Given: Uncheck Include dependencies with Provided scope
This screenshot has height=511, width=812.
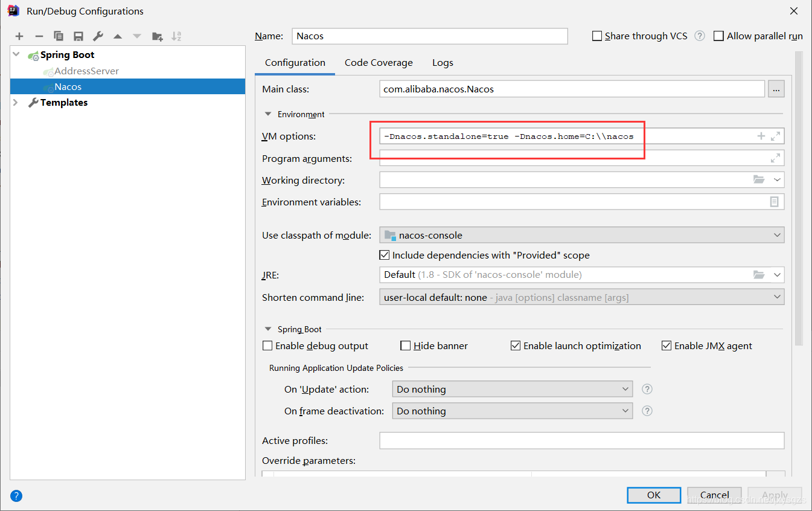Looking at the screenshot, I should click(x=385, y=256).
